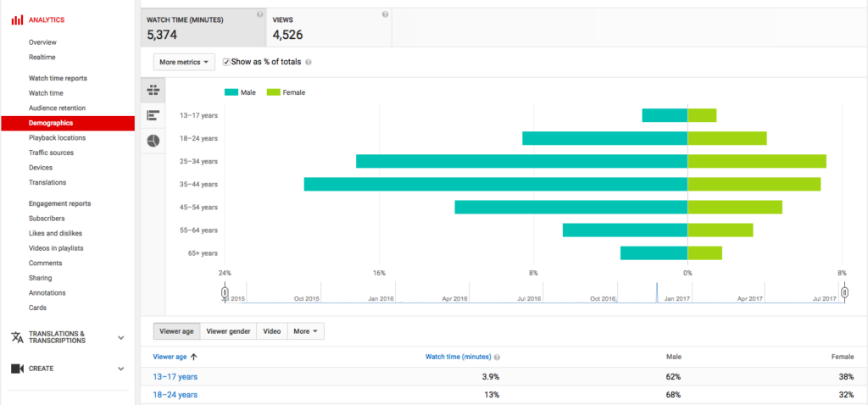Click the 45–54 years female bar
The width and height of the screenshot is (868, 405).
pos(735,208)
